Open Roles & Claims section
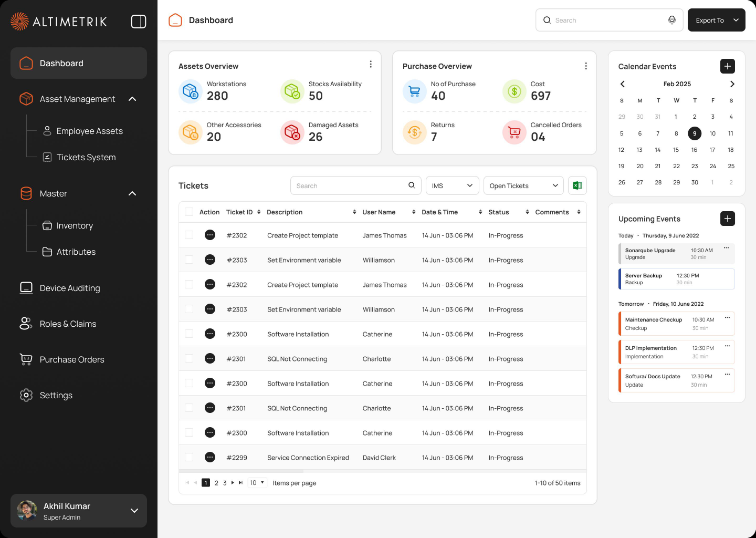This screenshot has width=756, height=538. [58, 324]
